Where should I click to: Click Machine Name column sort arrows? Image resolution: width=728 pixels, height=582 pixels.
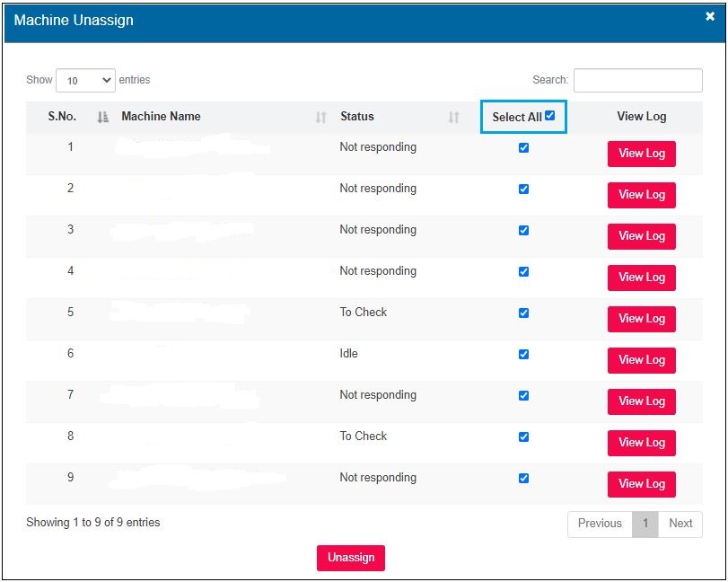tap(320, 117)
